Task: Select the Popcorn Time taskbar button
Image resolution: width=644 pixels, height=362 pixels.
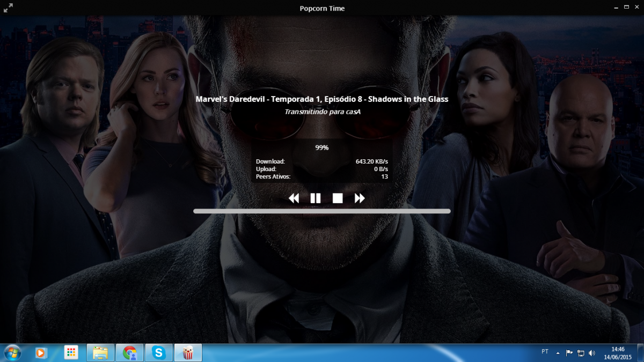Action: pyautogui.click(x=188, y=353)
